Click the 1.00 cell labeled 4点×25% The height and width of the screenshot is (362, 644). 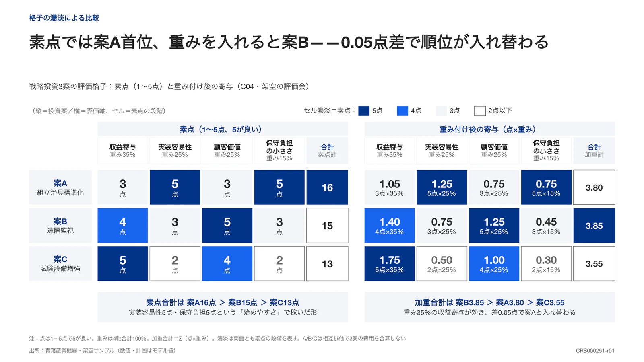[x=494, y=263]
